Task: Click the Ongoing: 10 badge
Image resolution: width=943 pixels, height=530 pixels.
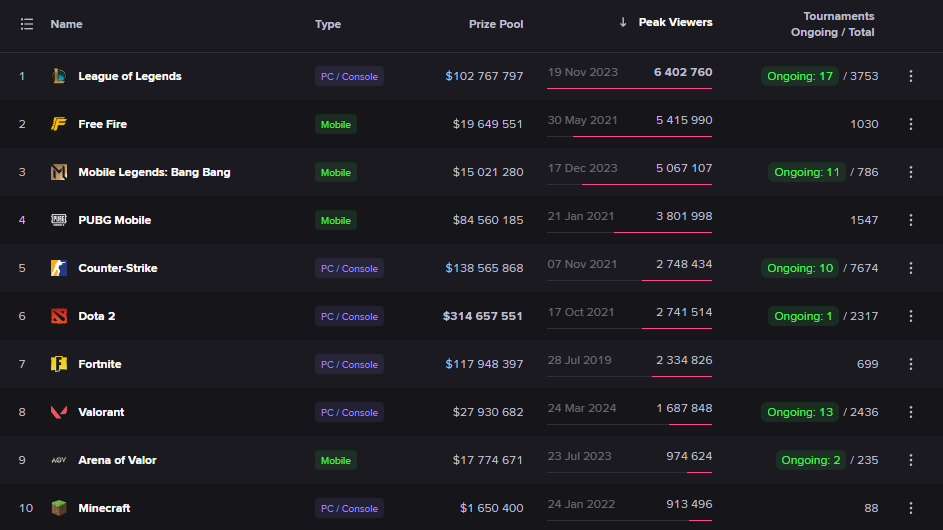Action: click(x=800, y=268)
